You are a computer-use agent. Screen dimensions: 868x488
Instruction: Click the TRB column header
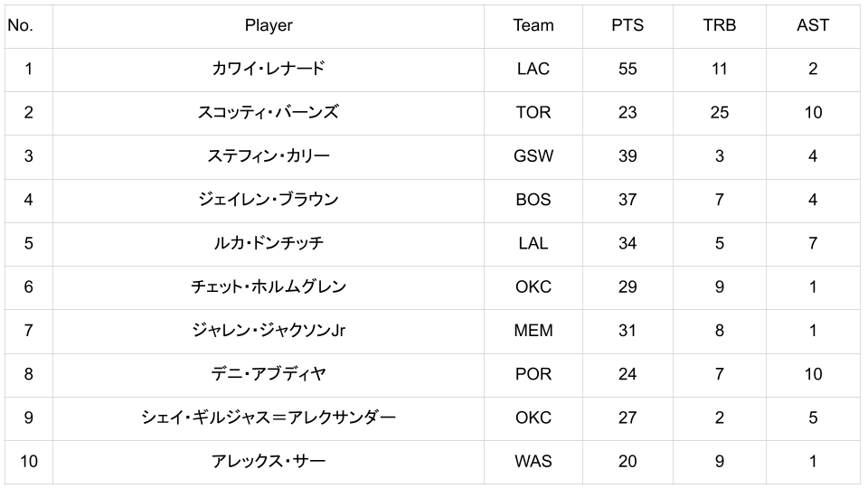click(720, 25)
